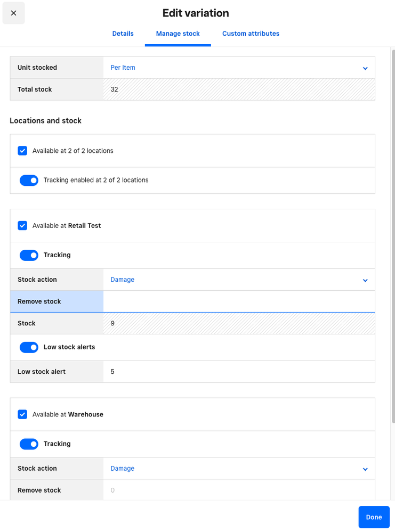395x532 pixels.
Task: Close the Edit variation dialog
Action: [x=13, y=13]
